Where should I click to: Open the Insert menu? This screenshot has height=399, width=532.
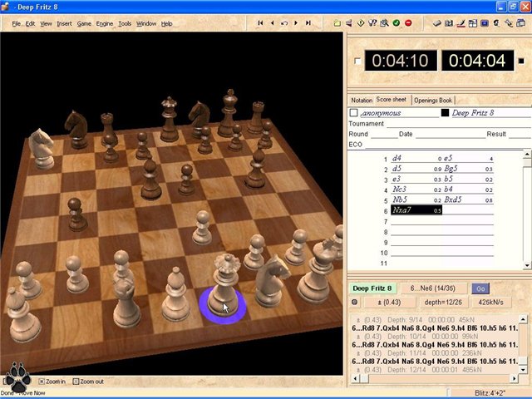64,23
